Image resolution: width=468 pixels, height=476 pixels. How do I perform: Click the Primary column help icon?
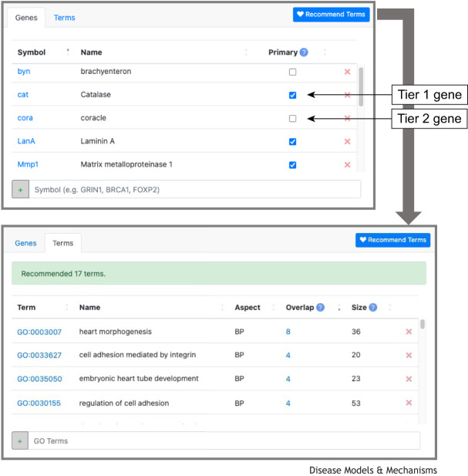tap(304, 52)
